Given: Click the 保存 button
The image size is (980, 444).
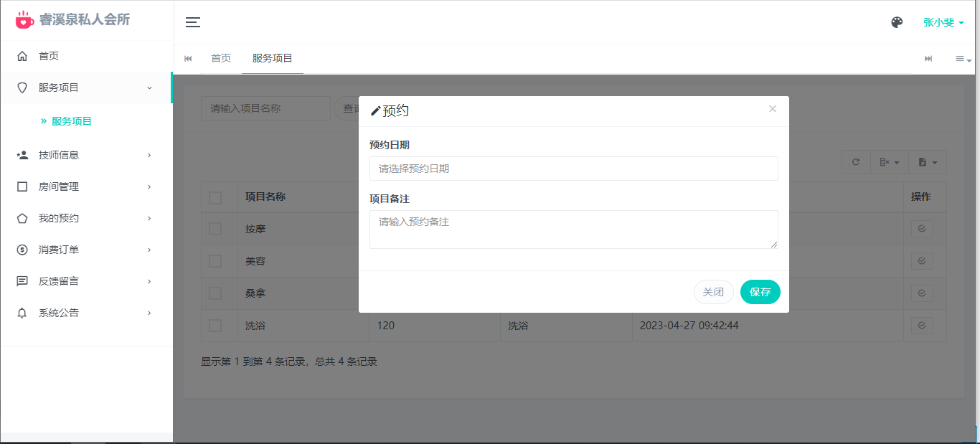Looking at the screenshot, I should 760,292.
